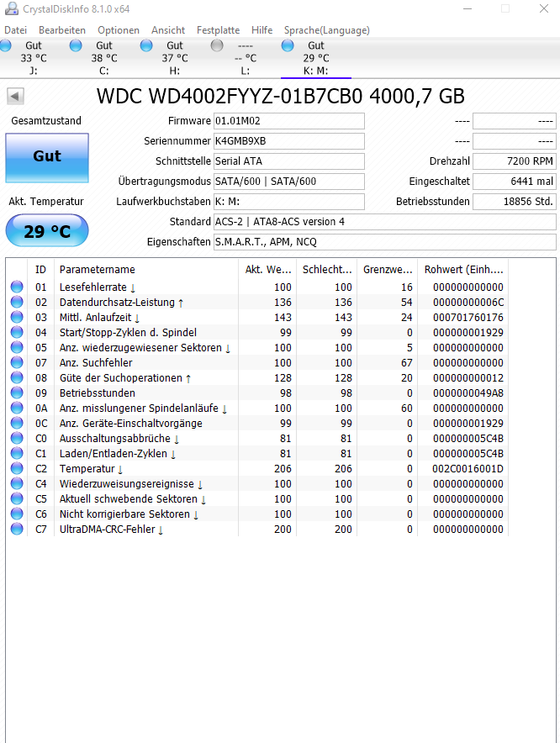
Task: Open the Festplatte menu
Action: click(218, 30)
